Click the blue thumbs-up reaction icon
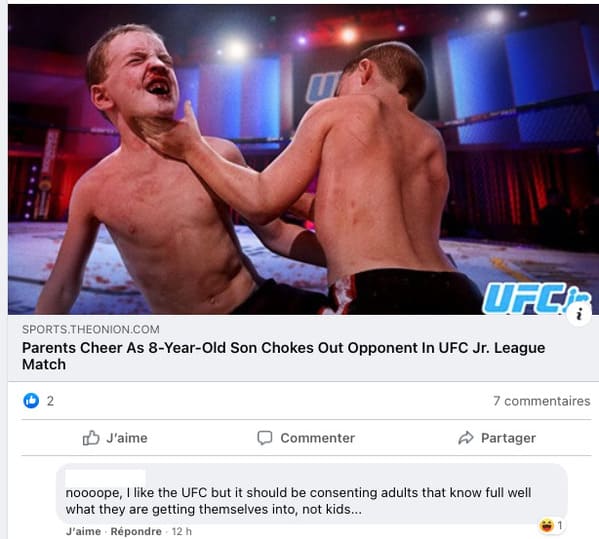Screen dimensions: 599x539 (x=31, y=400)
